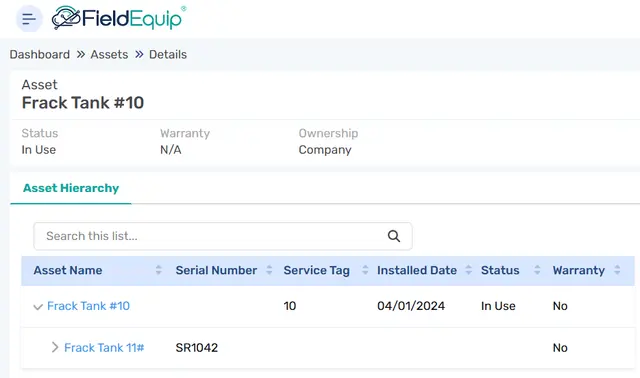Image resolution: width=640 pixels, height=378 pixels.
Task: Open Frack Tank #10 asset link
Action: point(89,306)
